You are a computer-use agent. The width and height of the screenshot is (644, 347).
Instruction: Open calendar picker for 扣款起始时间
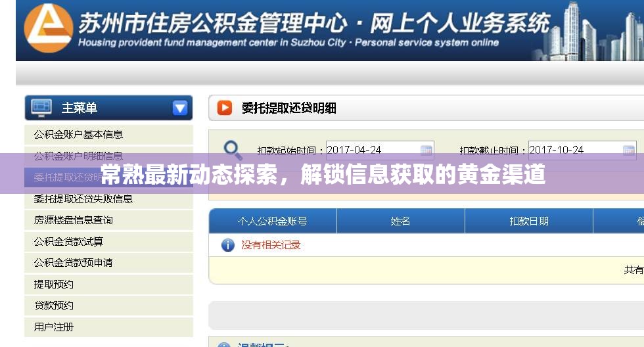[426, 150]
